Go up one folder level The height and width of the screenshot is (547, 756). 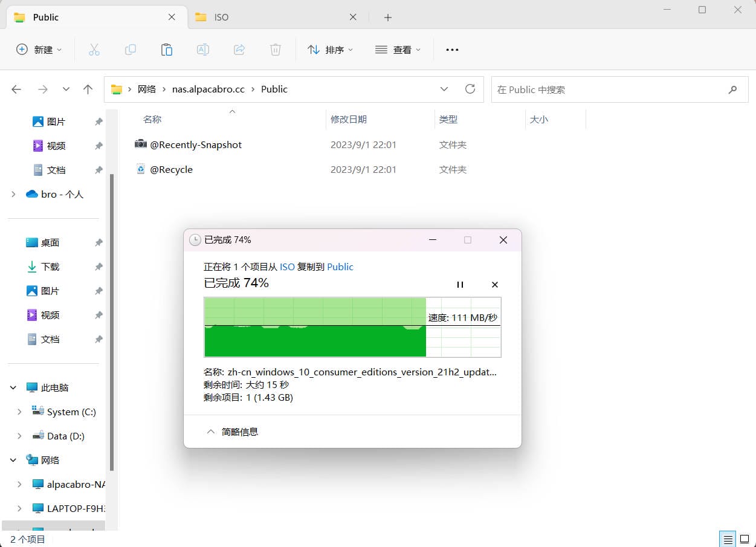point(88,89)
